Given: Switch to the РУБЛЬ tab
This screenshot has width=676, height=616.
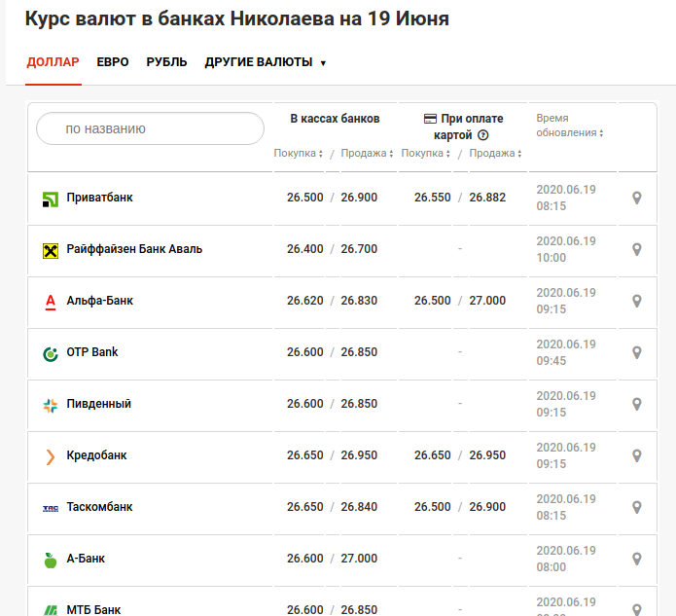Looking at the screenshot, I should [x=166, y=62].
